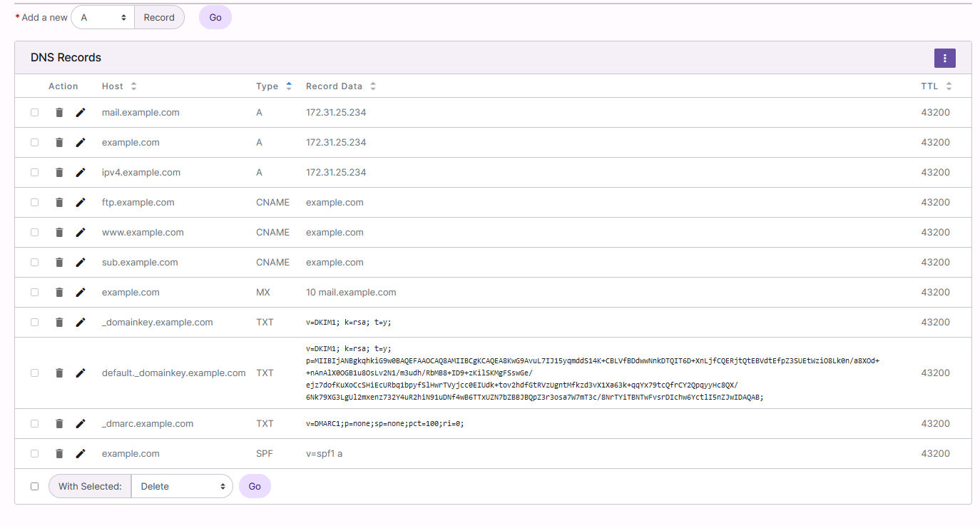
Task: Delete the _dmarc.example.com TXT record
Action: (x=59, y=423)
